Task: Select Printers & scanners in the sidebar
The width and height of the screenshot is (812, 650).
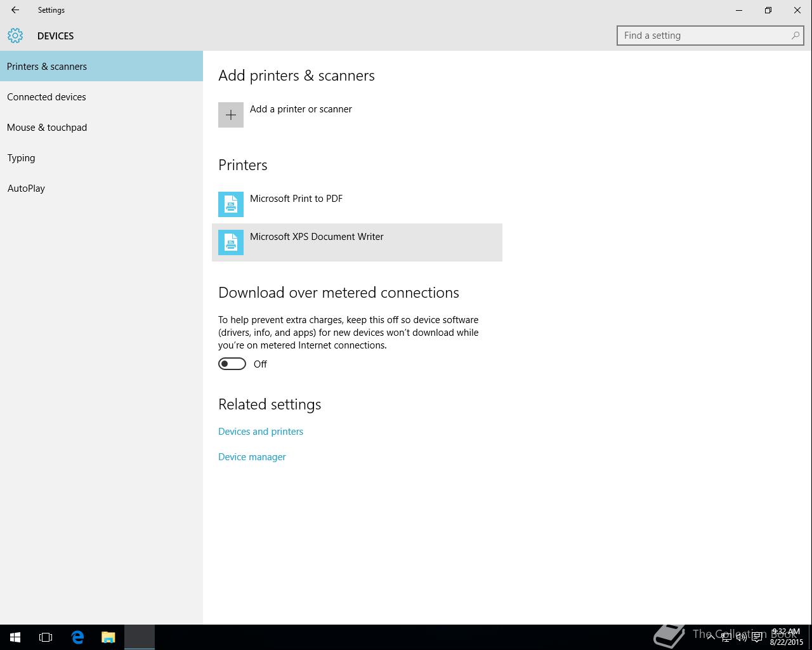Action: click(x=101, y=66)
